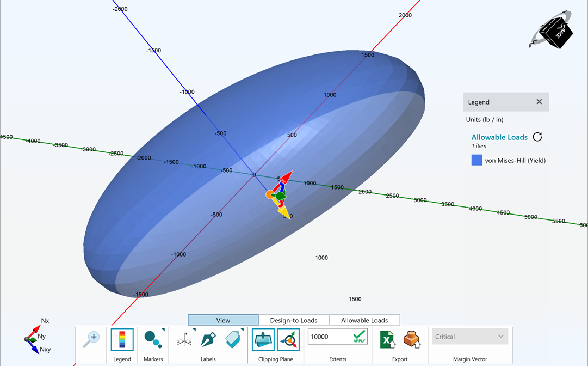Refresh Allowable Loads with circular arrow
Screen dimensions: 588x366
click(x=537, y=137)
